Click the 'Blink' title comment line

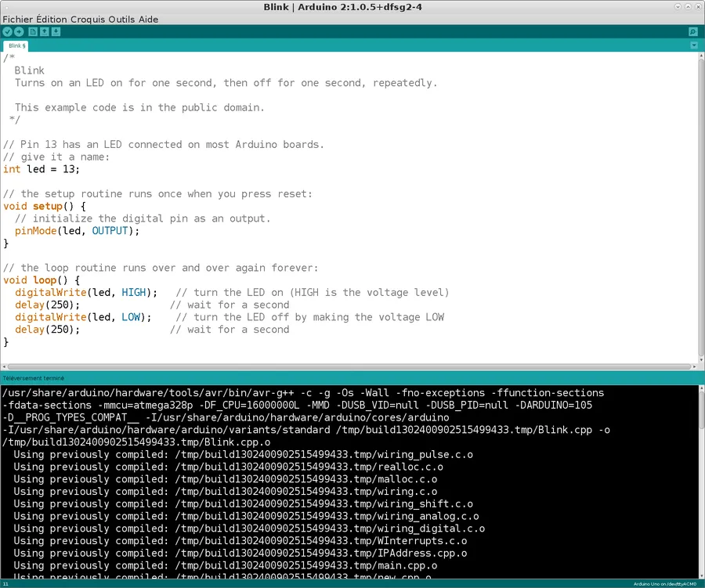29,70
